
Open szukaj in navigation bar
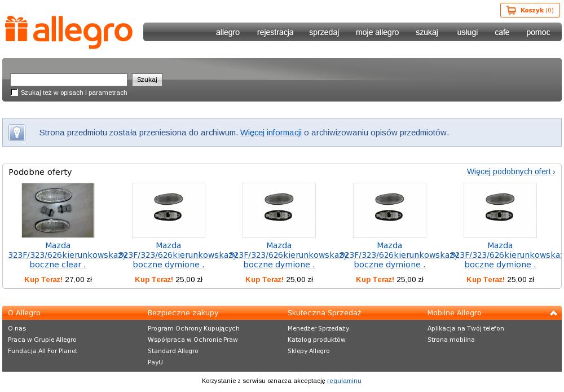tap(426, 32)
